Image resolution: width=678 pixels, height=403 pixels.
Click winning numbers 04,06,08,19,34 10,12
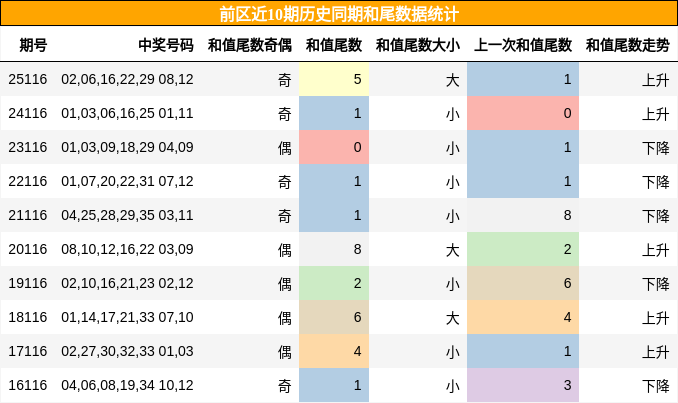(127, 385)
